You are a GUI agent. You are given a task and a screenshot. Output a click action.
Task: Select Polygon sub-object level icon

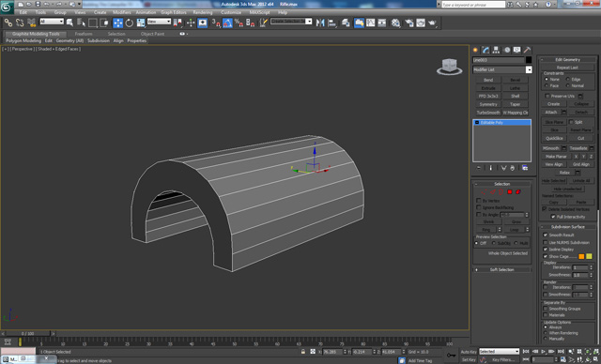(510, 191)
